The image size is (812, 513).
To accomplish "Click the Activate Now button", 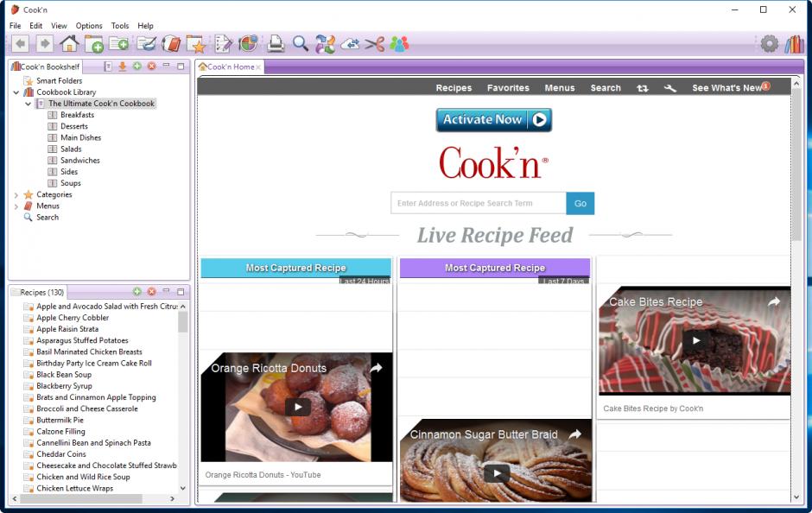I will coord(493,119).
